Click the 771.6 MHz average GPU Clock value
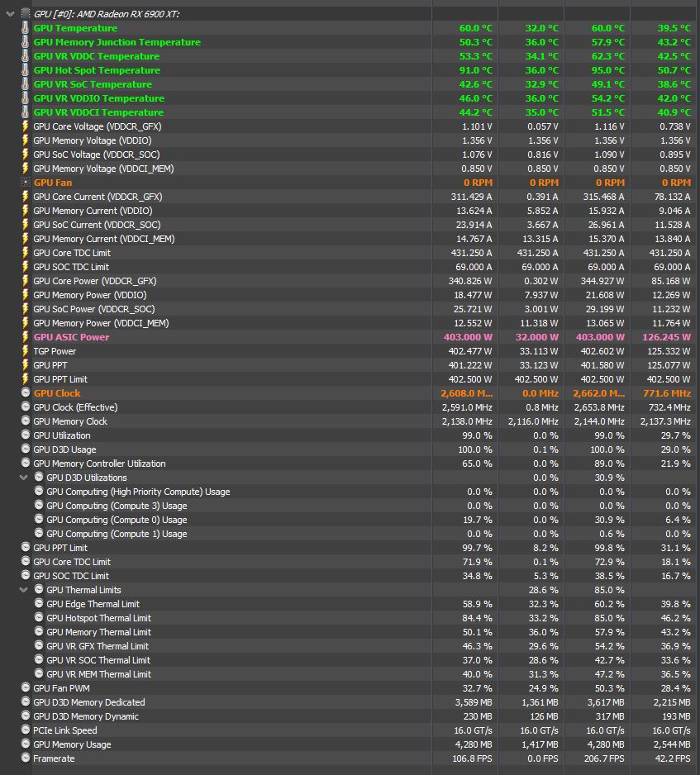Screen dimensions: 700x775 point(666,393)
